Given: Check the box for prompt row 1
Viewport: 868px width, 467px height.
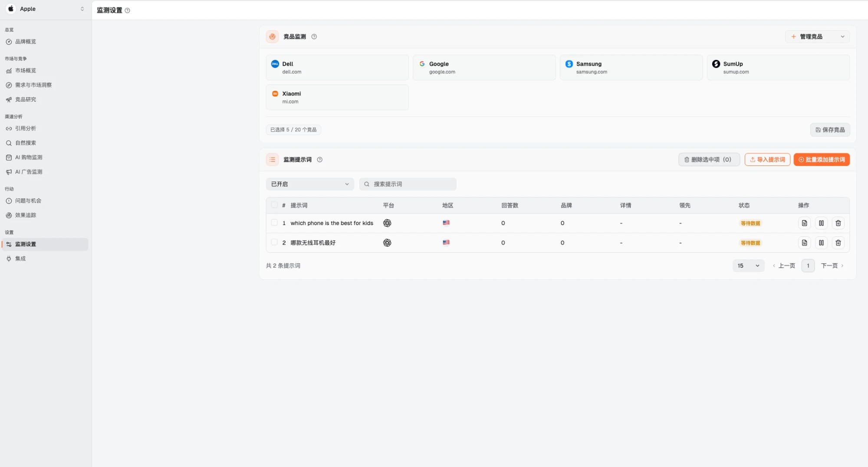Looking at the screenshot, I should pyautogui.click(x=274, y=222).
